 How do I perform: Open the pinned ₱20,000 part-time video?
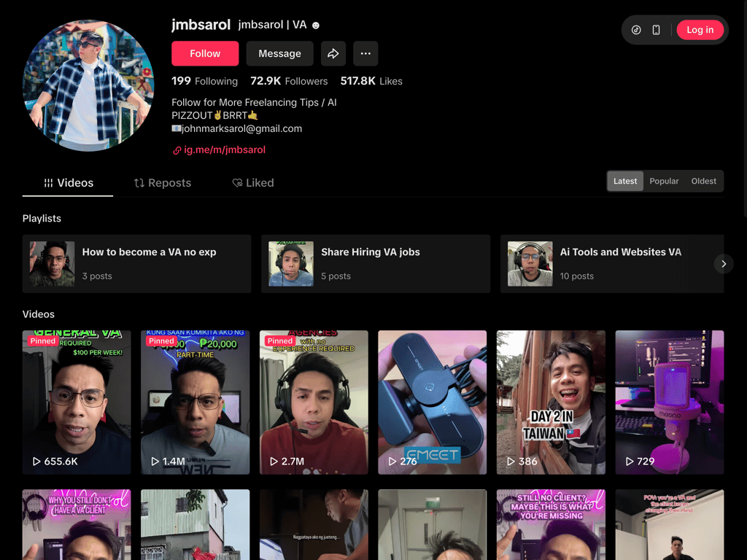pyautogui.click(x=196, y=402)
